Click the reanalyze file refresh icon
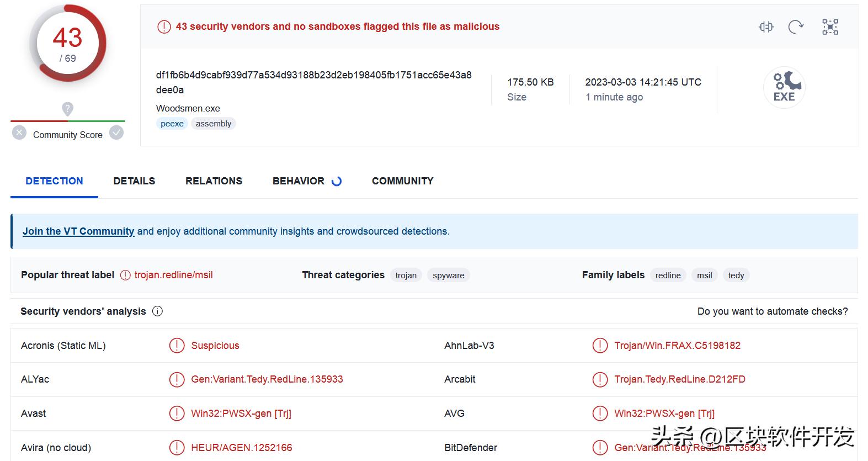Image resolution: width=868 pixels, height=461 pixels. [796, 27]
